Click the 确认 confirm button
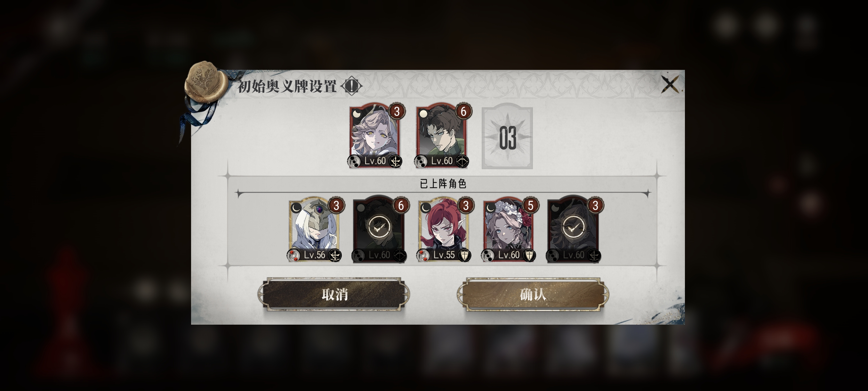Screen dimensions: 868x391 (533, 294)
